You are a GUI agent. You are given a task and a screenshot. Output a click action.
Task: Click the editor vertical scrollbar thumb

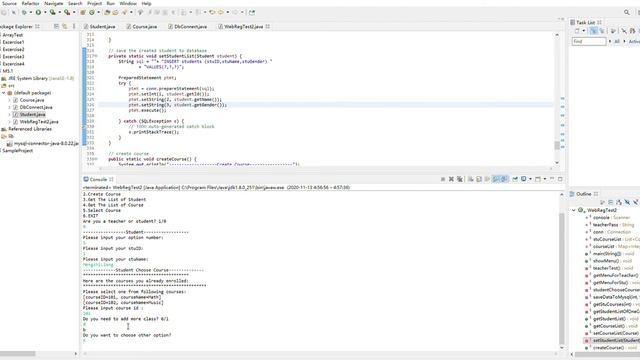(x=557, y=146)
